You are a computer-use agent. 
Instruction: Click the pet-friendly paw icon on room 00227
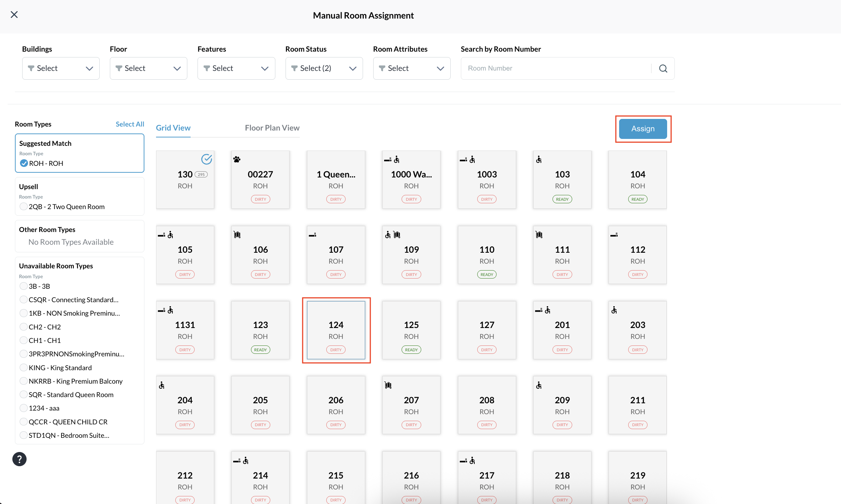(237, 159)
